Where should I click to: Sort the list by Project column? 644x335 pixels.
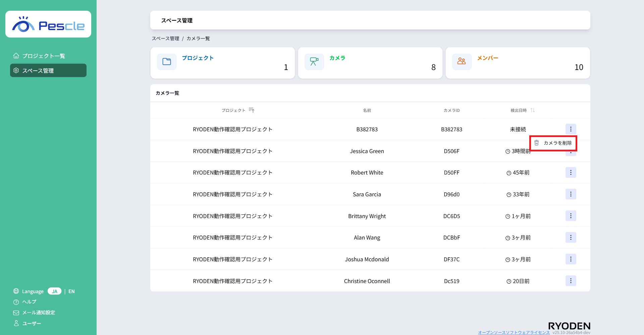tap(252, 111)
